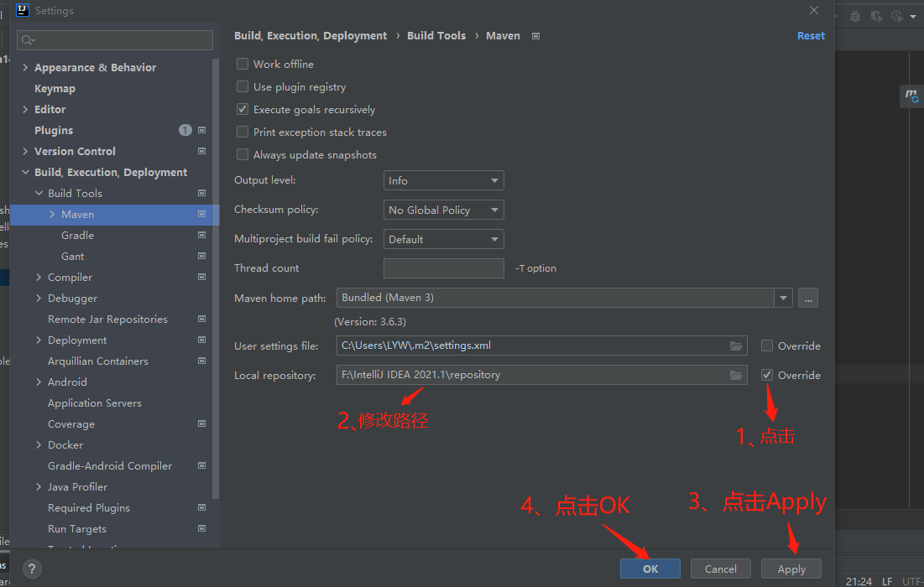Screen dimensions: 924x587
Task: Select Gradle under Build Tools
Action: [x=77, y=235]
